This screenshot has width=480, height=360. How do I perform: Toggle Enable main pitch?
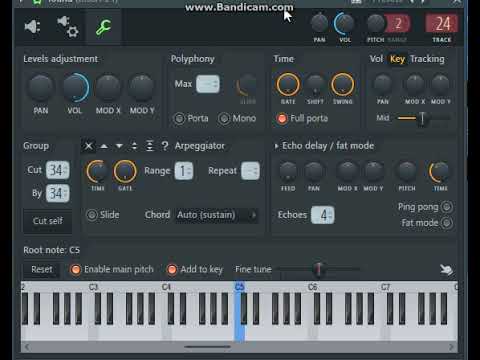coord(76,269)
